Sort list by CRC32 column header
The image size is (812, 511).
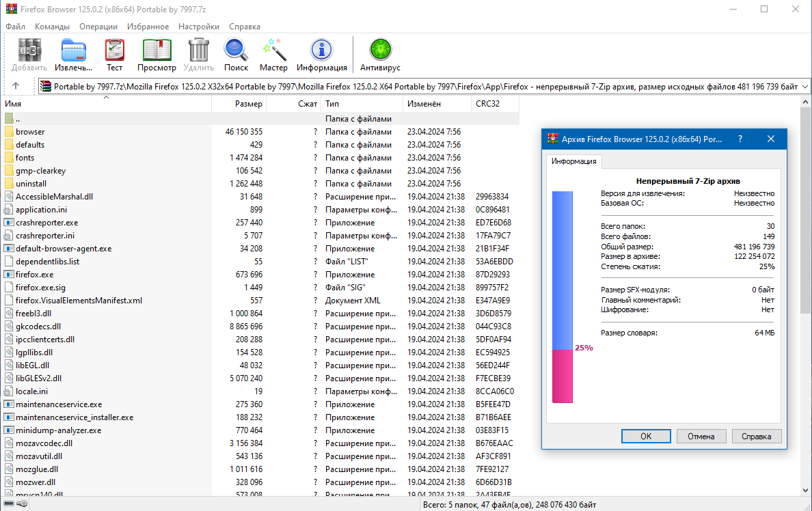(x=495, y=104)
